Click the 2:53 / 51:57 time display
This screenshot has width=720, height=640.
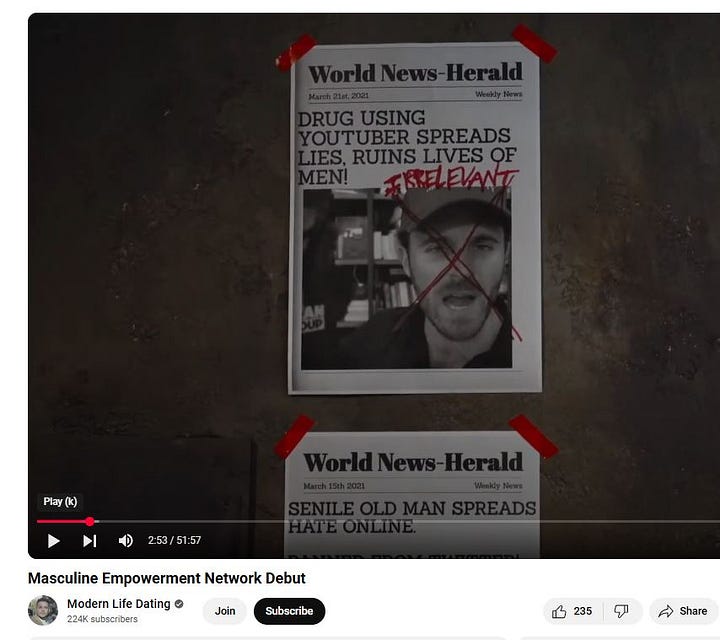click(x=174, y=540)
